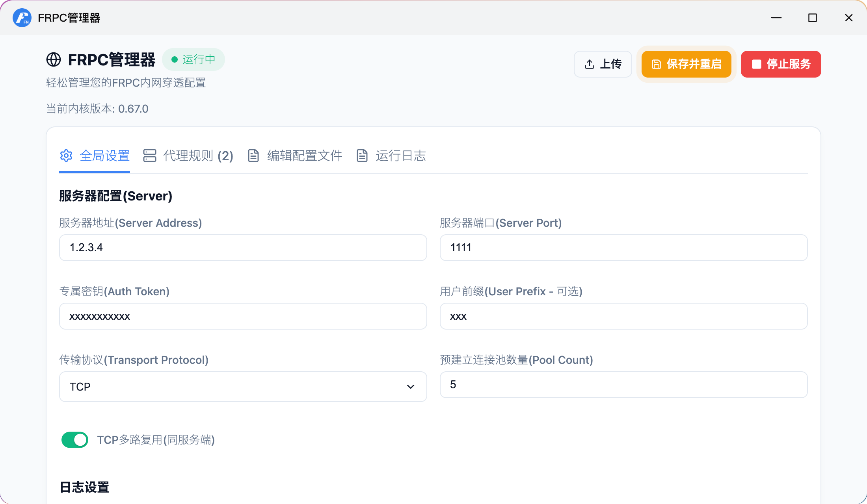867x504 pixels.
Task: Toggle the TCP多路复用 switch off
Action: [x=75, y=440]
